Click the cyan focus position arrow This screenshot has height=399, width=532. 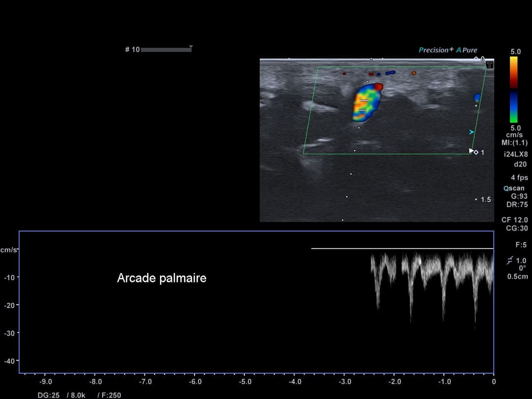(471, 132)
